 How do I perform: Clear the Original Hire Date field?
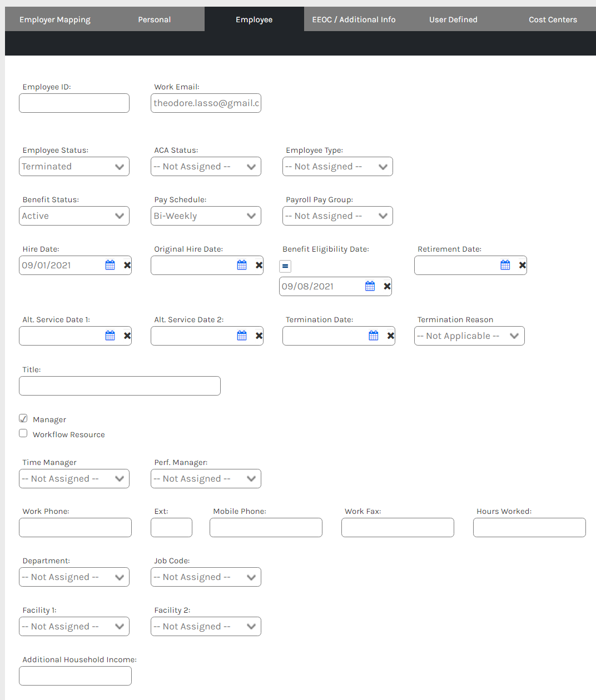[x=259, y=265]
